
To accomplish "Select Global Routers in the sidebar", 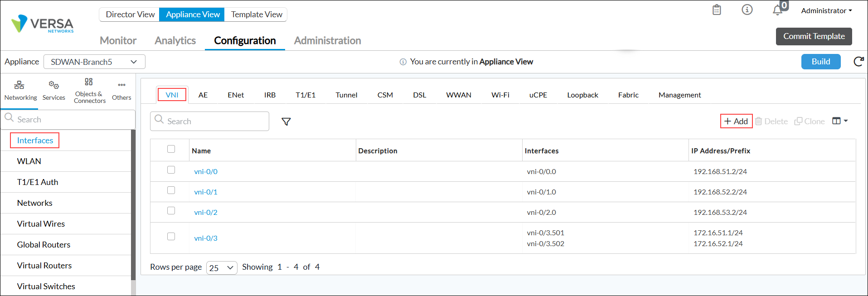I will coord(66,245).
